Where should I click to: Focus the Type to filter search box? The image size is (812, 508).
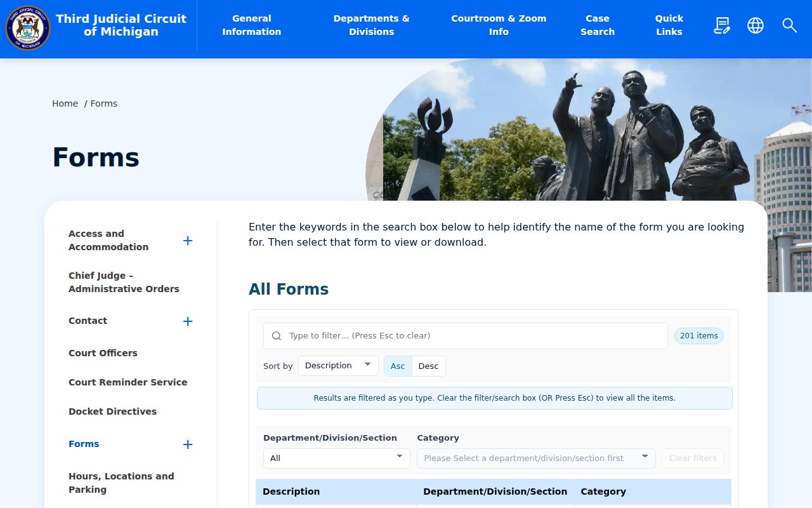click(x=466, y=336)
